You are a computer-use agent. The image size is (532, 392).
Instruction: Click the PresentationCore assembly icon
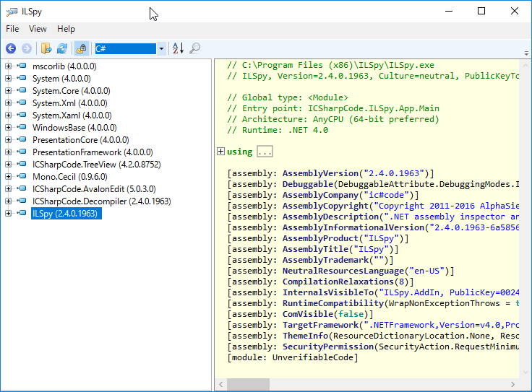22,139
